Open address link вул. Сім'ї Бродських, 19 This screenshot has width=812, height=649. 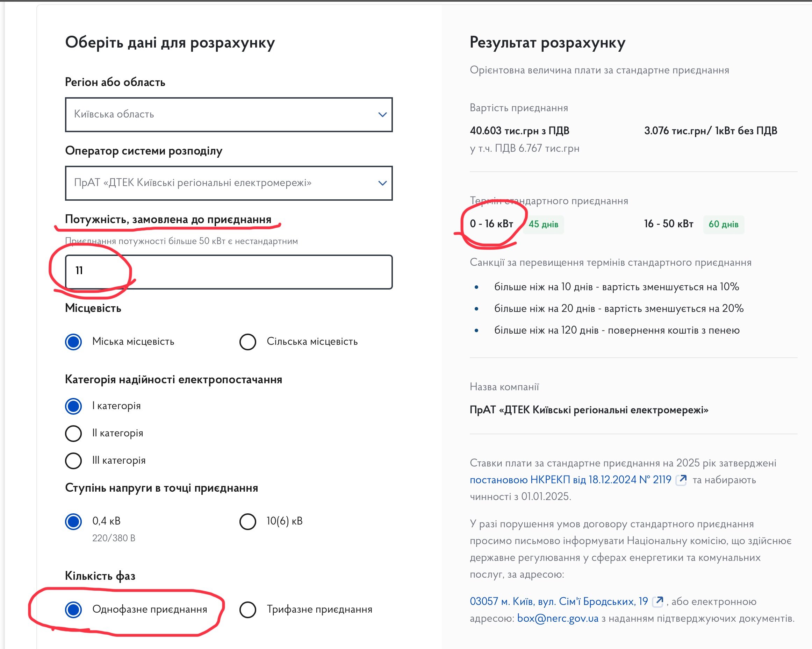(x=559, y=601)
